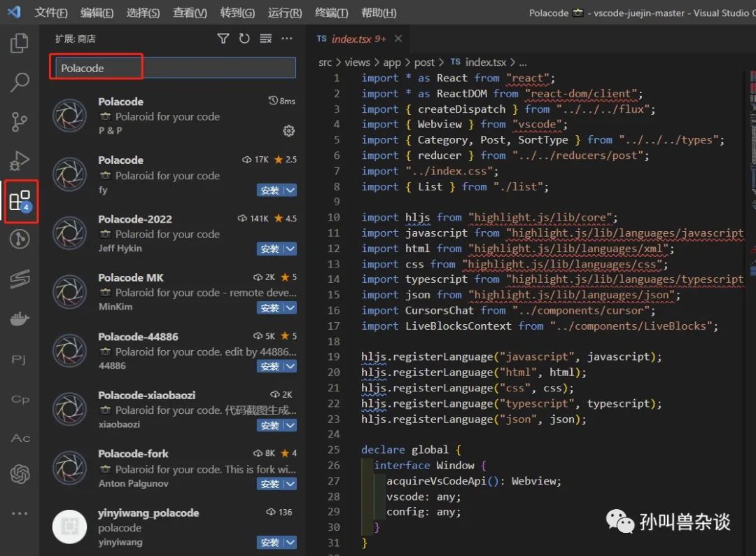Click the Remote Explorer globe icon
756x556 pixels.
coord(19,239)
